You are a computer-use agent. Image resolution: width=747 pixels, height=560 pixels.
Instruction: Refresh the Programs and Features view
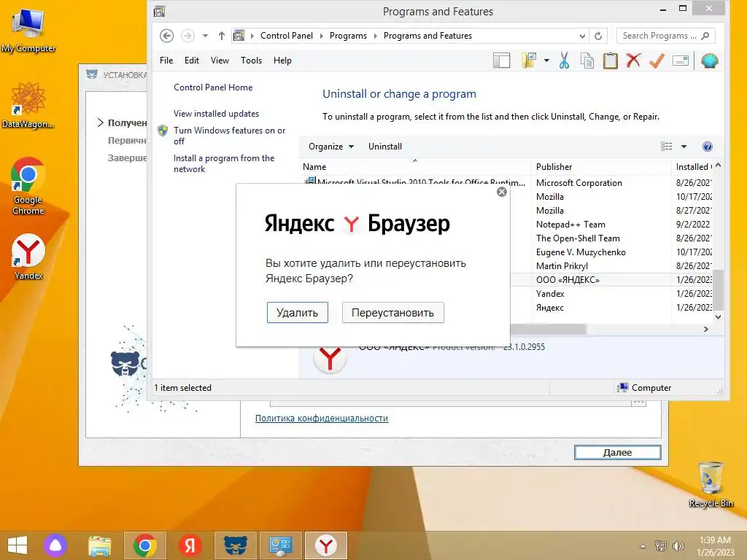point(598,36)
